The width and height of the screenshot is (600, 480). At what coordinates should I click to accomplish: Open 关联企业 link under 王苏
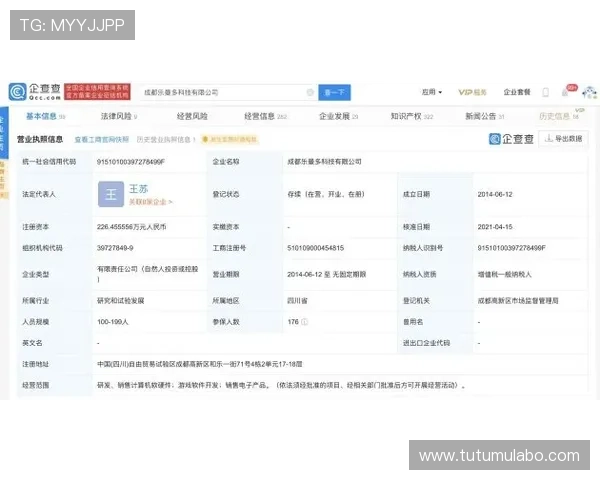pyautogui.click(x=150, y=202)
